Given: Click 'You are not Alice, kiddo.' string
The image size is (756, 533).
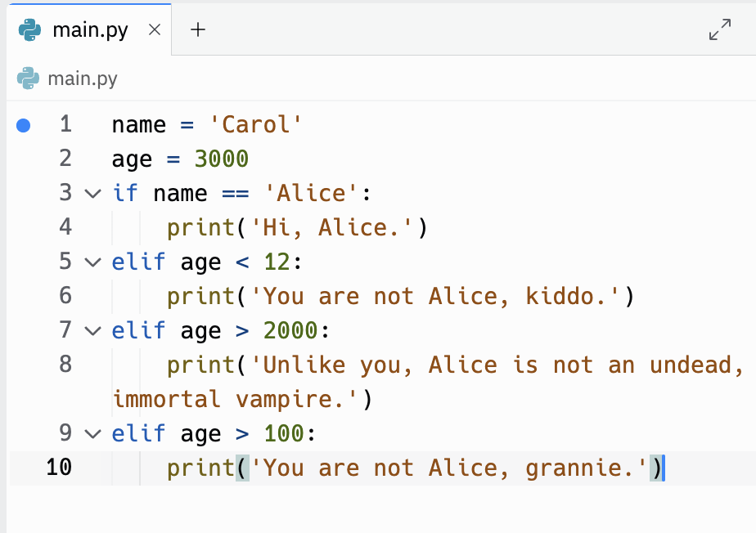Looking at the screenshot, I should [x=435, y=297].
